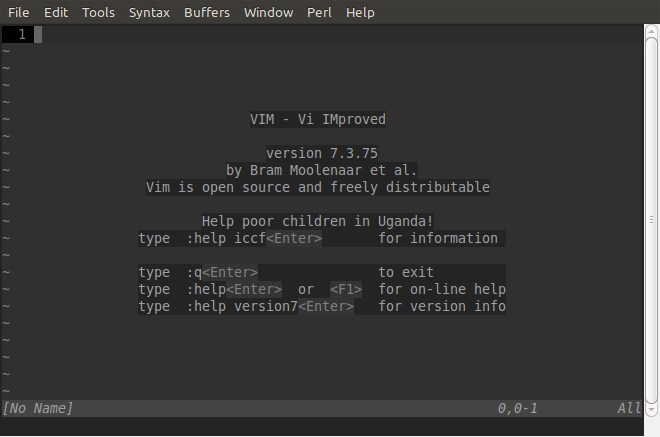Image resolution: width=660 pixels, height=437 pixels.
Task: Open the Buffers menu
Action: 207,13
